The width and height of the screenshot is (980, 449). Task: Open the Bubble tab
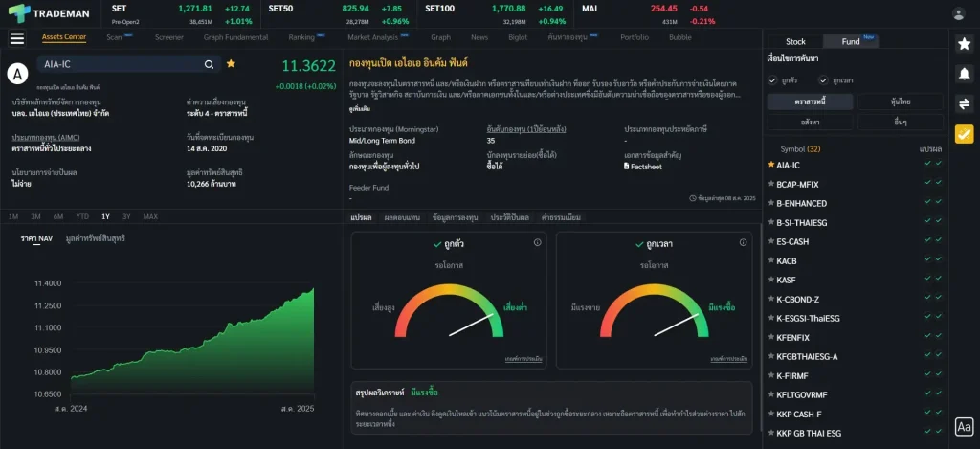point(680,37)
